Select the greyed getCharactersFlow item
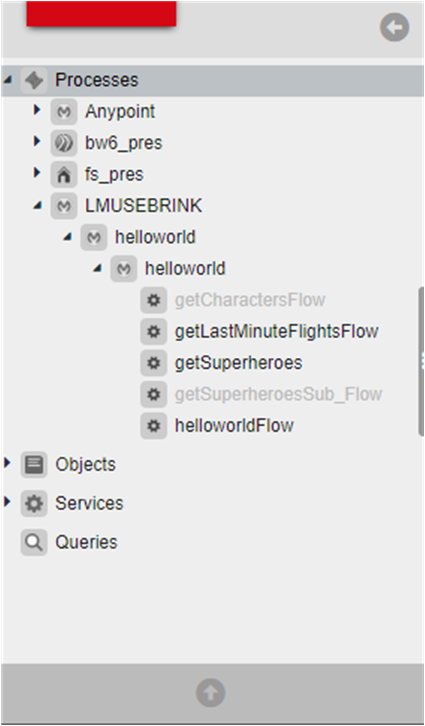Image resolution: width=425 pixels, height=726 pixels. (x=250, y=300)
